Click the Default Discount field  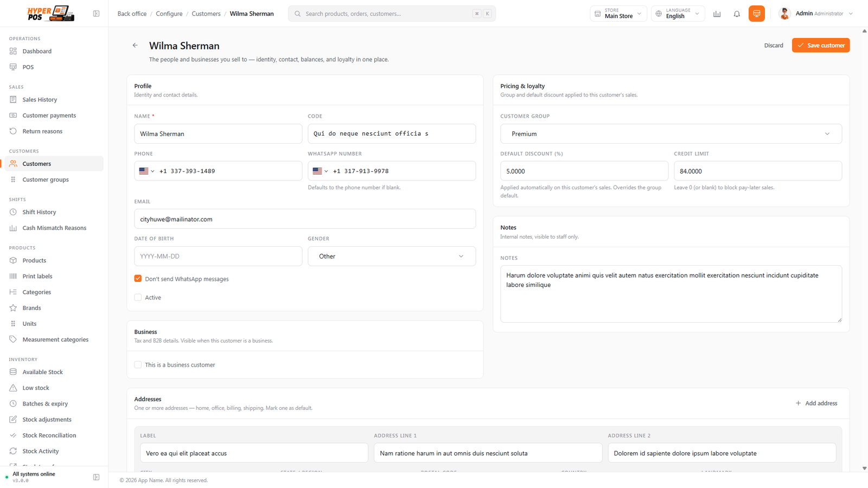pyautogui.click(x=584, y=171)
